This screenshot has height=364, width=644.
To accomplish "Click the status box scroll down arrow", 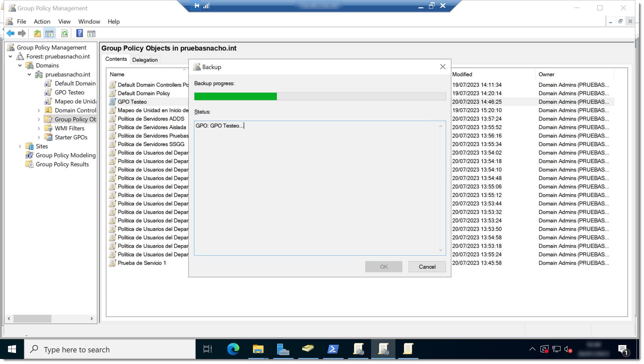I will (440, 250).
